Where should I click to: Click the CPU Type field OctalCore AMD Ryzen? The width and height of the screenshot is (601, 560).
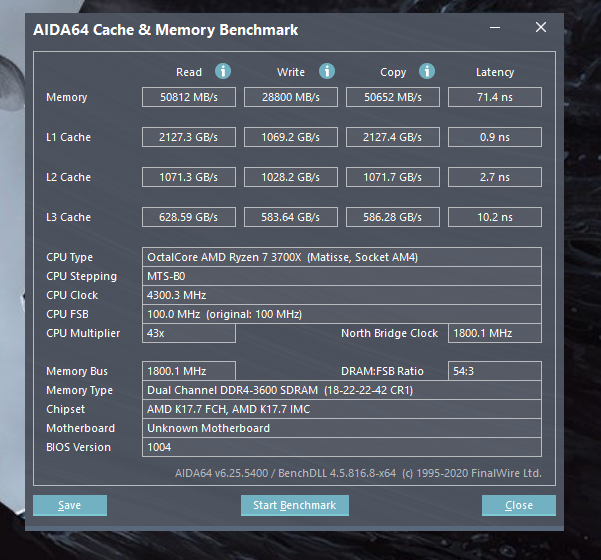342,257
